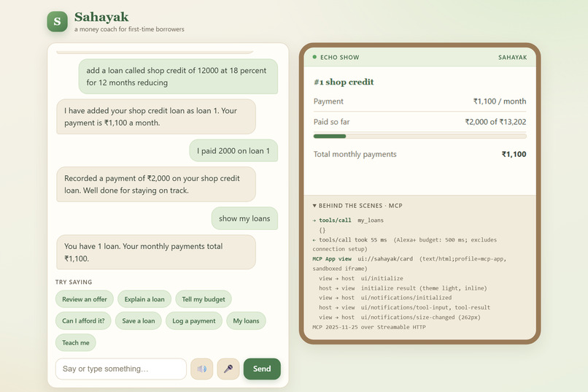Select the 'add a loan called shop credit' message
Screen dimensions: 588x392
178,77
